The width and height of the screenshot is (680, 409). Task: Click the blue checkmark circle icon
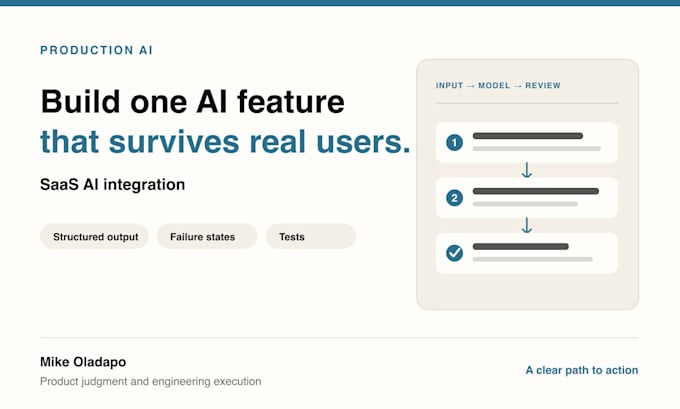(x=454, y=253)
